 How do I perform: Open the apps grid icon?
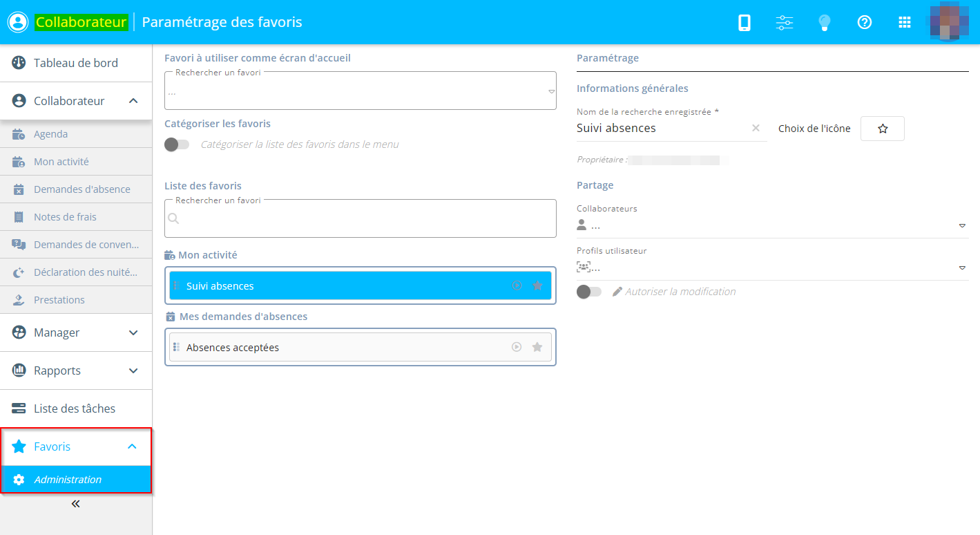(x=905, y=23)
